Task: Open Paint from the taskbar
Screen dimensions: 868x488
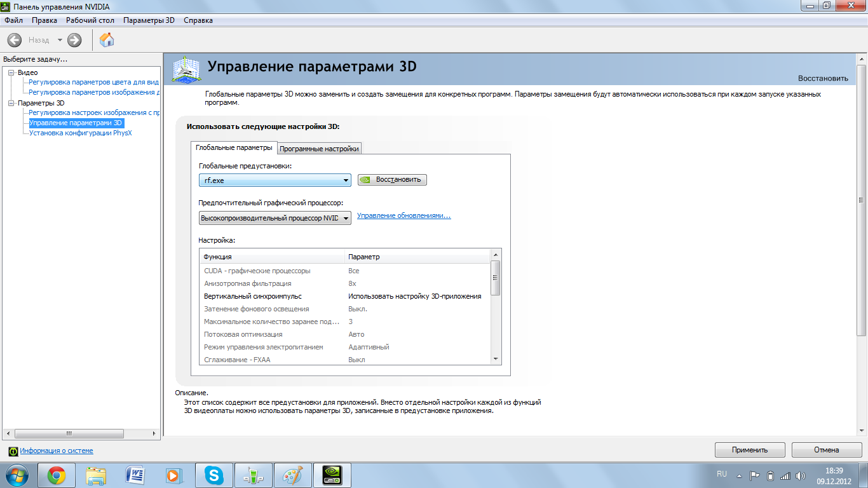Action: pos(293,475)
